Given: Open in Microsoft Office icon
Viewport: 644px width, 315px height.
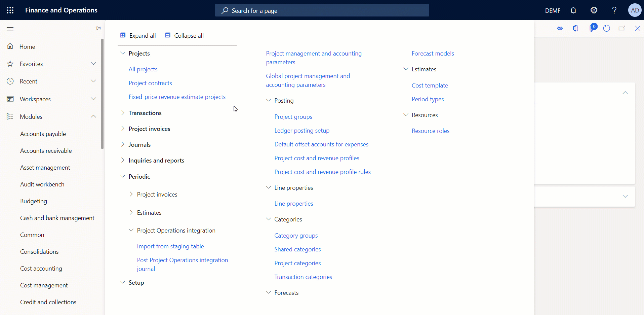Looking at the screenshot, I should pos(575,29).
